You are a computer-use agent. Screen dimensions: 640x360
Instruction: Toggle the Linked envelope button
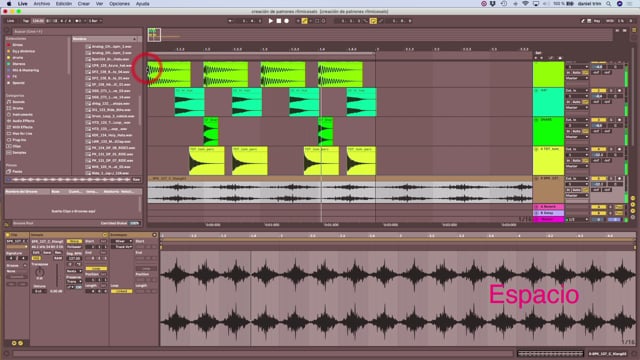coord(121,291)
